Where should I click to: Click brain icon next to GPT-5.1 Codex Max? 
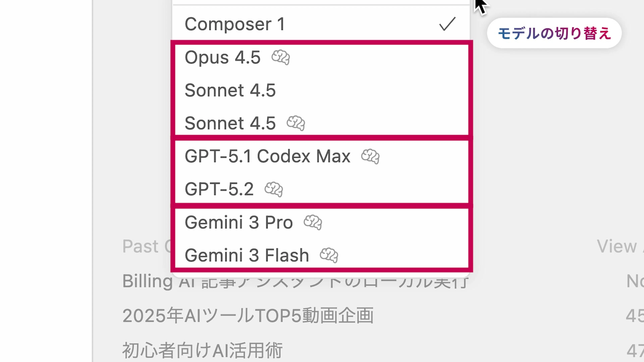click(x=370, y=156)
